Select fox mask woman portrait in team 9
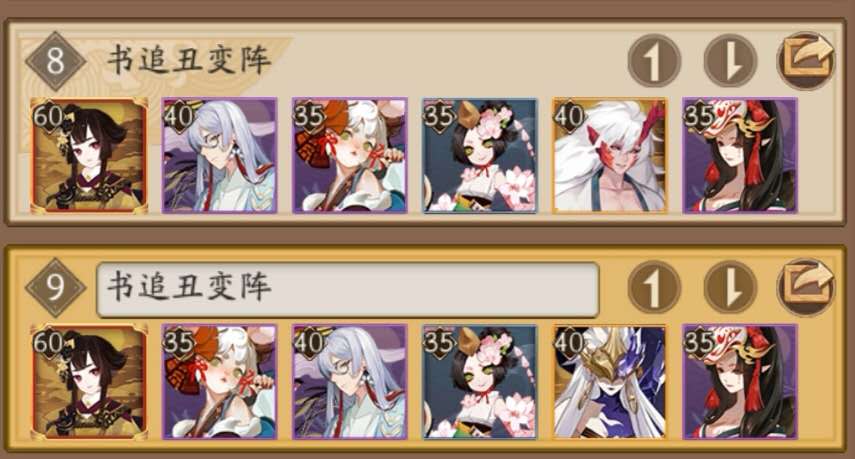This screenshot has height=459, width=855. click(x=740, y=382)
